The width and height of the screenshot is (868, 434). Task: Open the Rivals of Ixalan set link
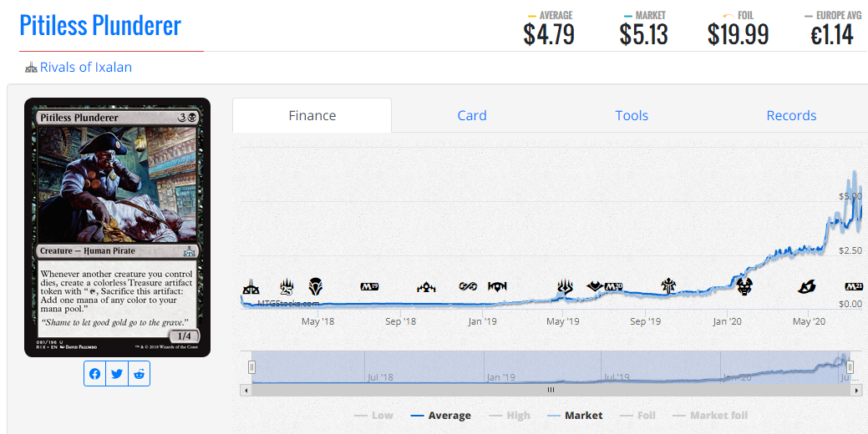[86, 68]
